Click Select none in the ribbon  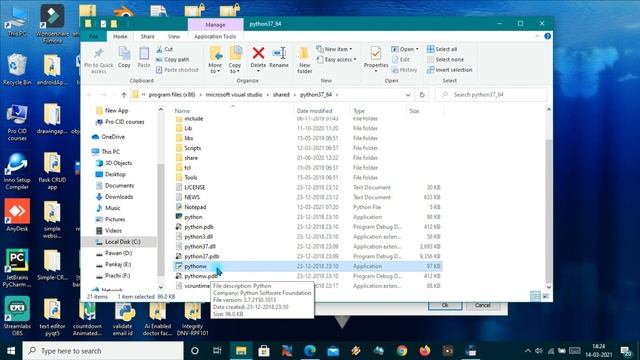click(445, 60)
